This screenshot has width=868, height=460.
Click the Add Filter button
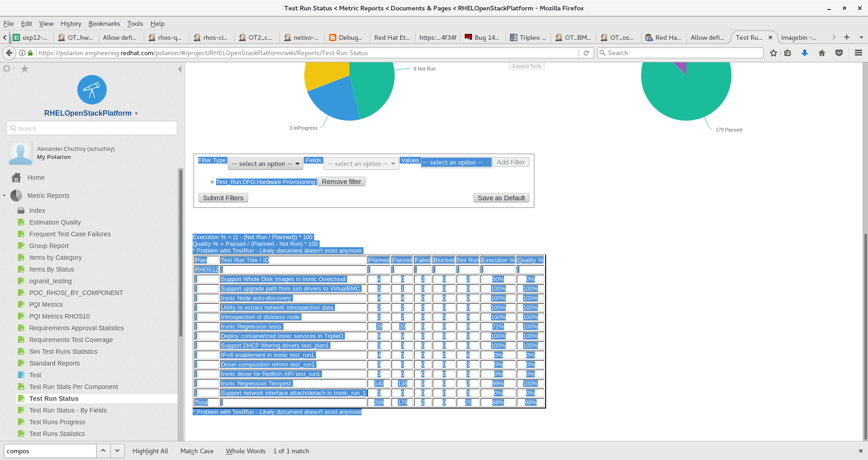511,162
